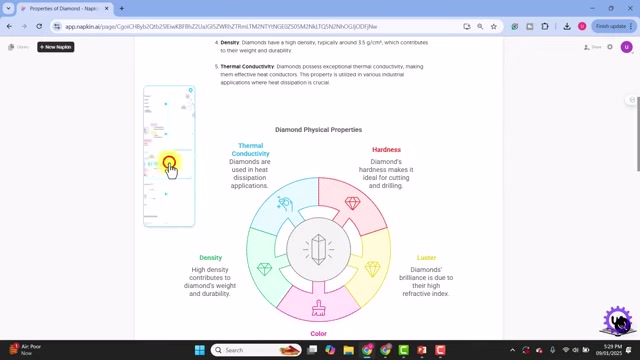Select the Hardness label in diagram

[x=386, y=150]
